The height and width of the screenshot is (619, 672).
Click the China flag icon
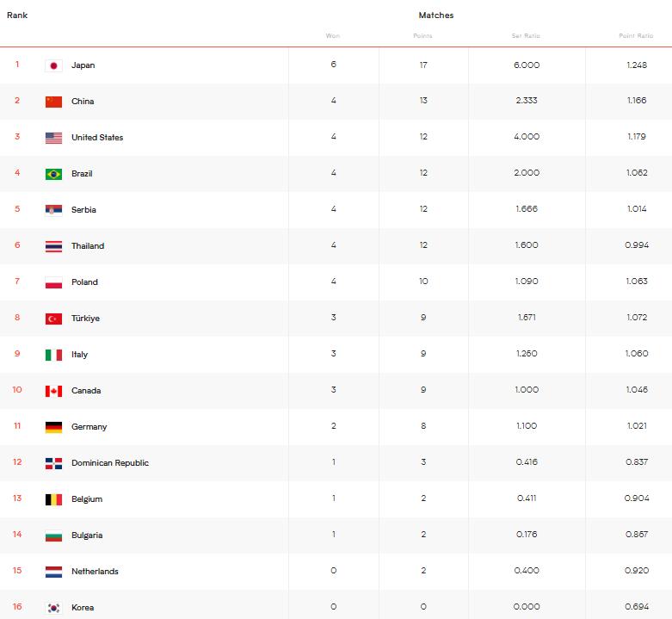click(53, 102)
